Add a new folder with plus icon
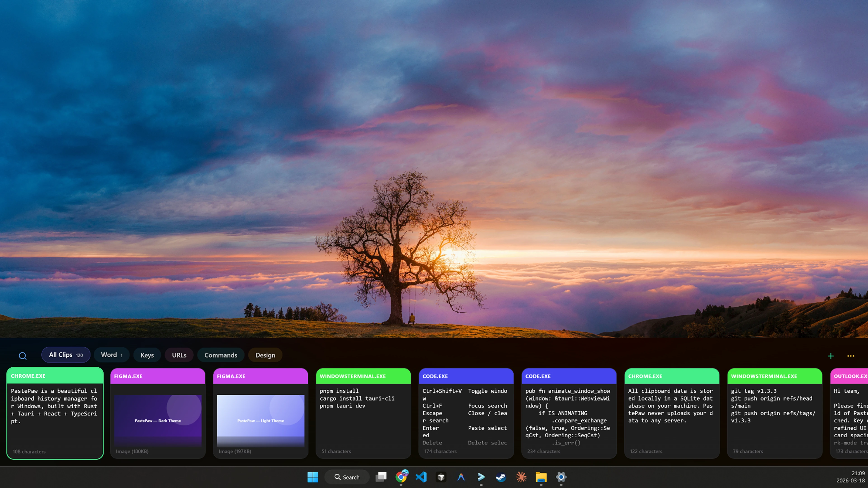 [x=831, y=356]
